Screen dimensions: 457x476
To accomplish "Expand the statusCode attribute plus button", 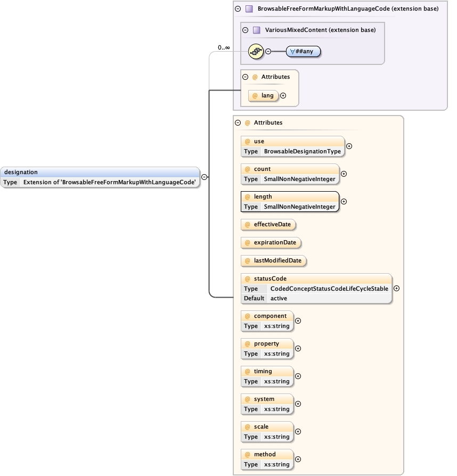I will pos(396,289).
